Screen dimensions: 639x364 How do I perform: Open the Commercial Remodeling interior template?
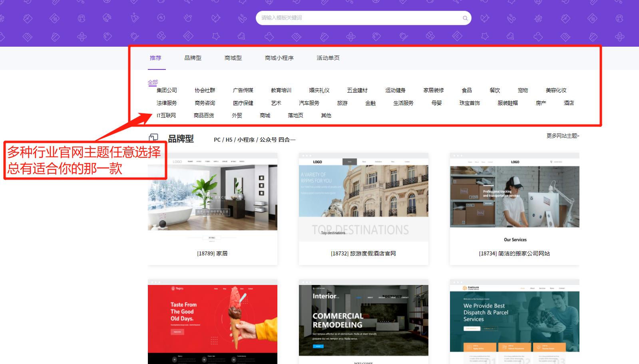[364, 322]
